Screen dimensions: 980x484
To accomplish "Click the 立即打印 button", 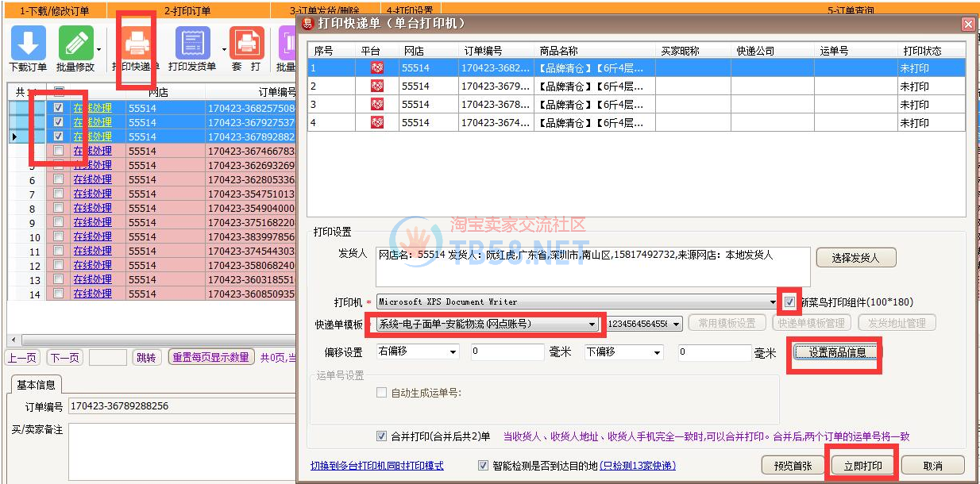I will point(862,466).
